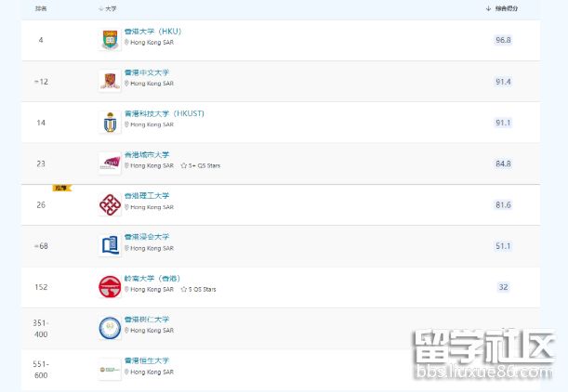Open the Hong Kong Baptist University blue logo

click(110, 246)
